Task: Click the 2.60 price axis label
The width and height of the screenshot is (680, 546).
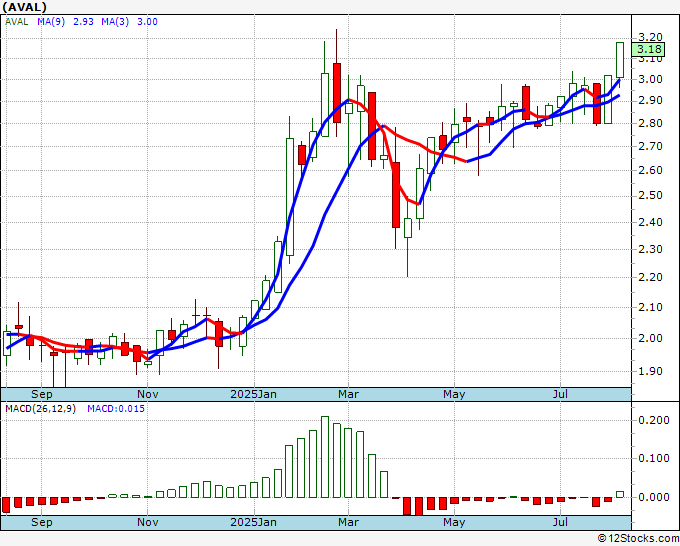Action: coord(651,170)
